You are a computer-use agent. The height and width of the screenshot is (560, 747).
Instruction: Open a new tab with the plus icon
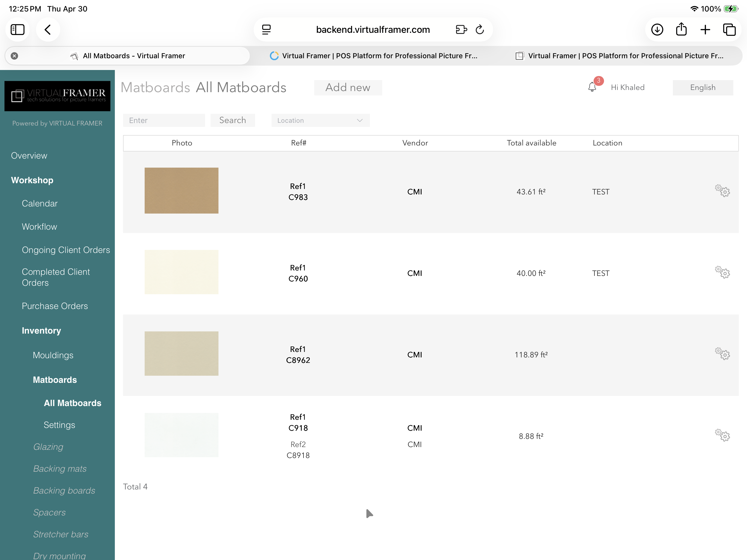coord(705,30)
